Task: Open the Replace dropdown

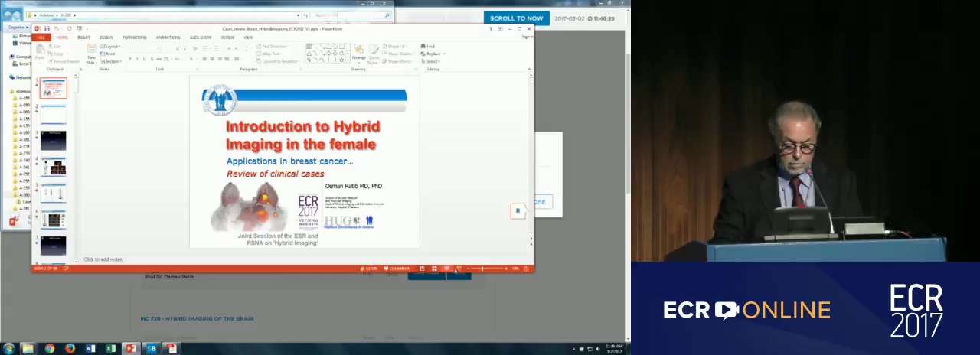Action: coord(432,54)
